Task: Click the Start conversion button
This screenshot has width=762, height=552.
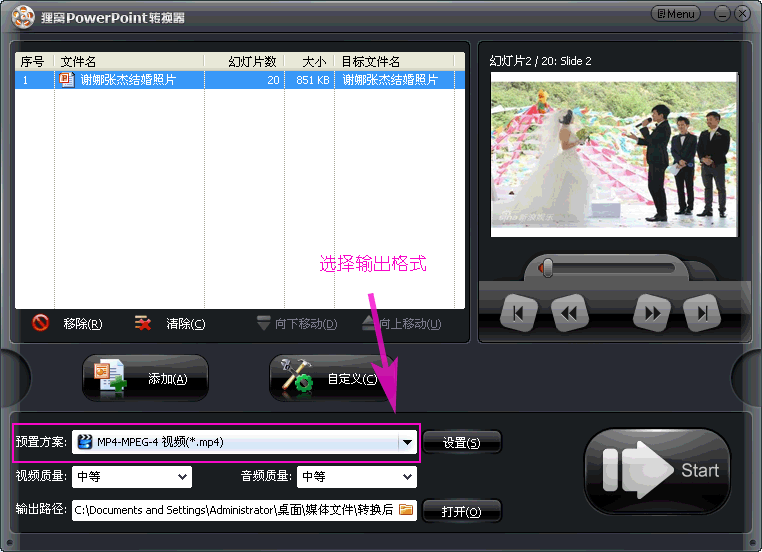Action: (658, 470)
